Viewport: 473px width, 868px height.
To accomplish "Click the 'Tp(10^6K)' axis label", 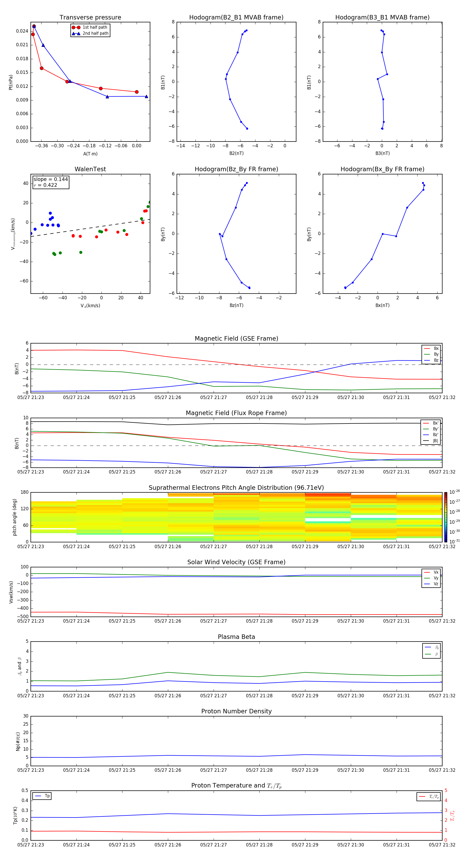I will click(x=15, y=815).
